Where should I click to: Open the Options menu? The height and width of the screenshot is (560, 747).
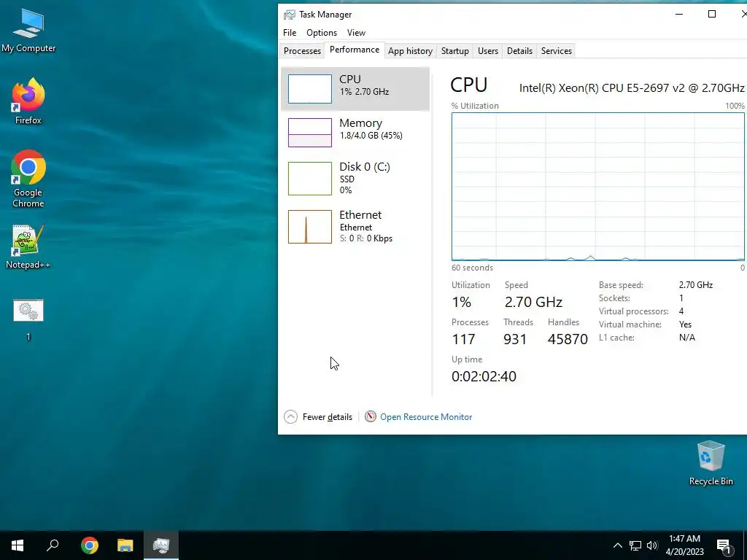322,33
